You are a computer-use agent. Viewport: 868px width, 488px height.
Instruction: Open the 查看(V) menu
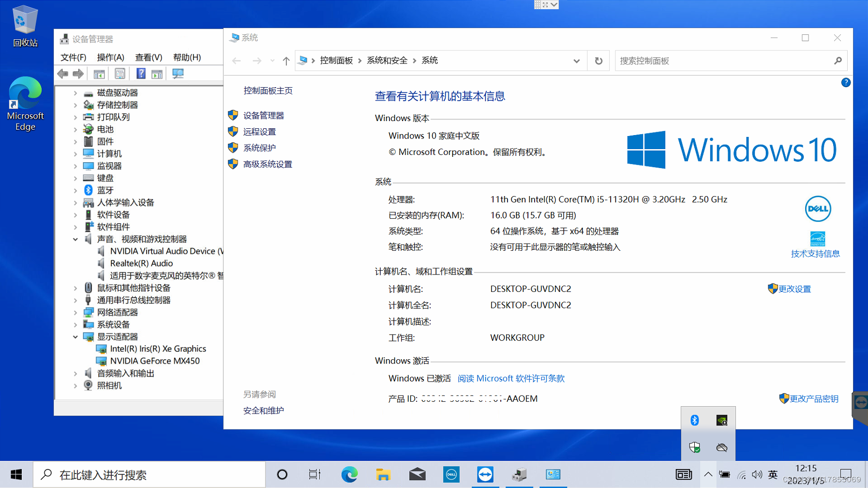click(149, 57)
